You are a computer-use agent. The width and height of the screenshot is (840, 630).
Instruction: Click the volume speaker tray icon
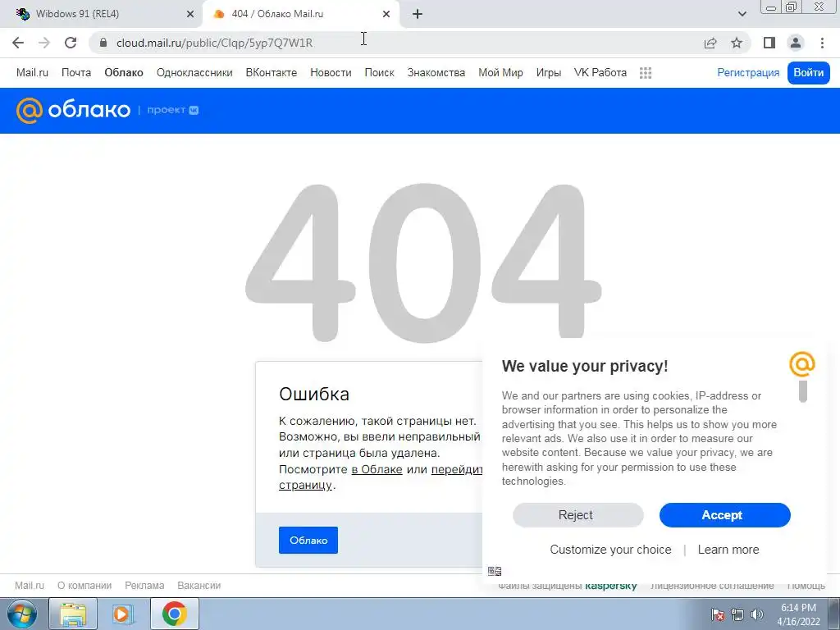[x=757, y=614]
